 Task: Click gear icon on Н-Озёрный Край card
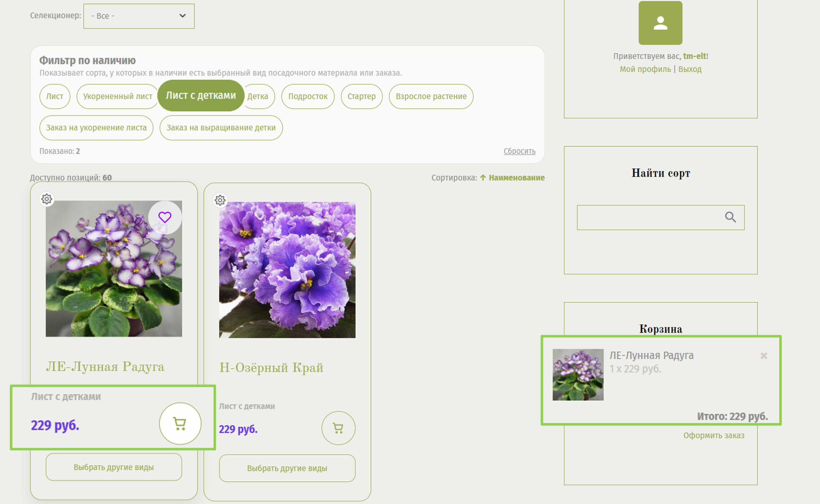click(x=220, y=200)
